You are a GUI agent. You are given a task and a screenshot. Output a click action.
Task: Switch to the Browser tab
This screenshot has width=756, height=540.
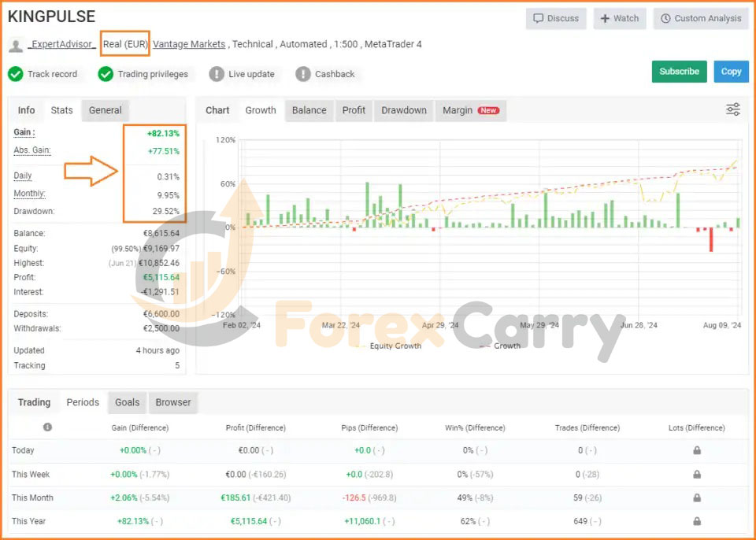(x=173, y=402)
